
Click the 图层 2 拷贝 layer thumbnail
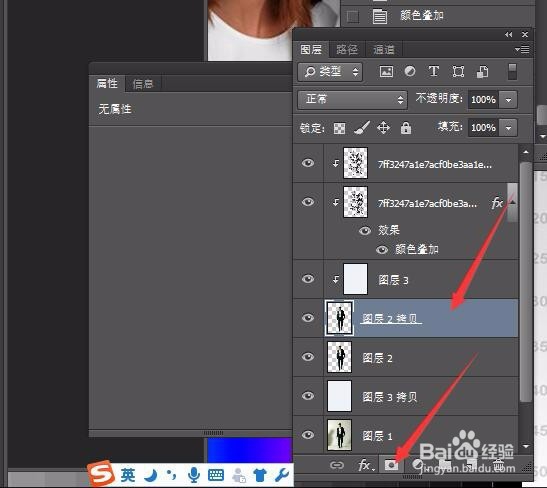click(x=339, y=318)
